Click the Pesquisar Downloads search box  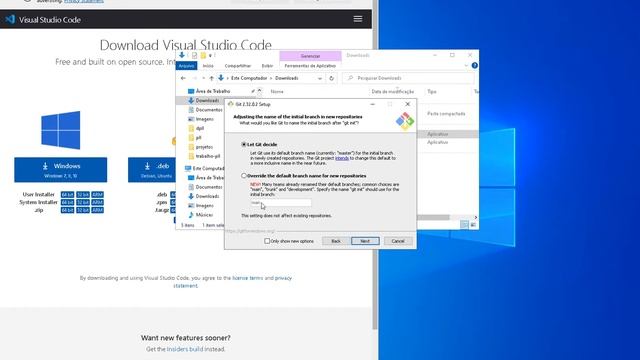409,78
